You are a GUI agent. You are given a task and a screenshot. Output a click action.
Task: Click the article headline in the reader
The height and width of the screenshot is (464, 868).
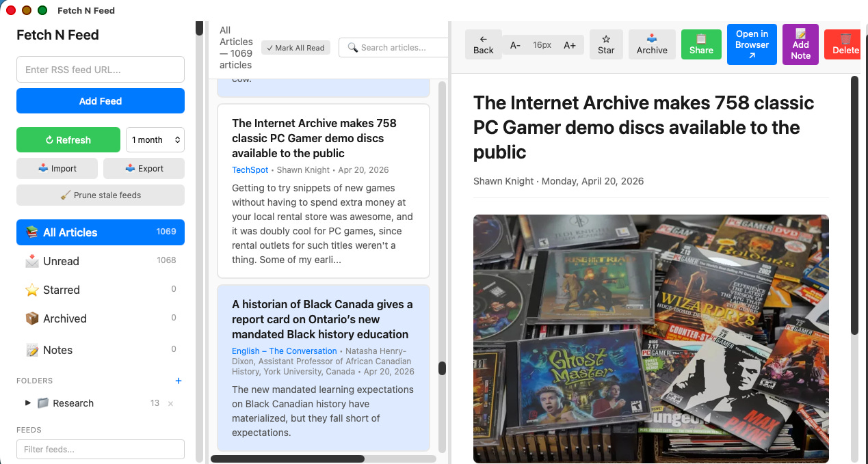click(644, 127)
